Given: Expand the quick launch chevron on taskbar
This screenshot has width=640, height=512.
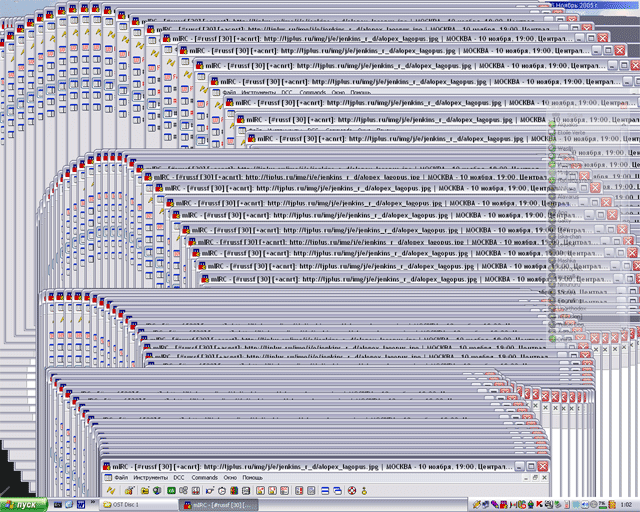Looking at the screenshot, I should coord(93,503).
